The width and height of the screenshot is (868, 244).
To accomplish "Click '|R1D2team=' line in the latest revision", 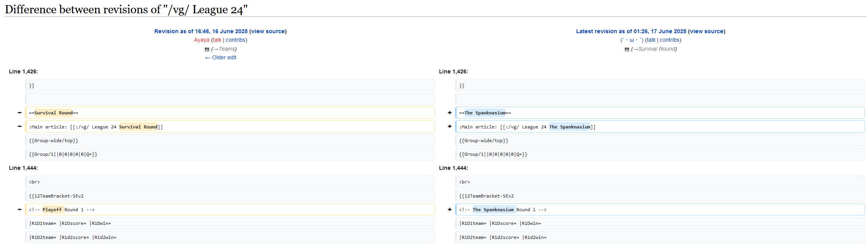I will click(660, 237).
